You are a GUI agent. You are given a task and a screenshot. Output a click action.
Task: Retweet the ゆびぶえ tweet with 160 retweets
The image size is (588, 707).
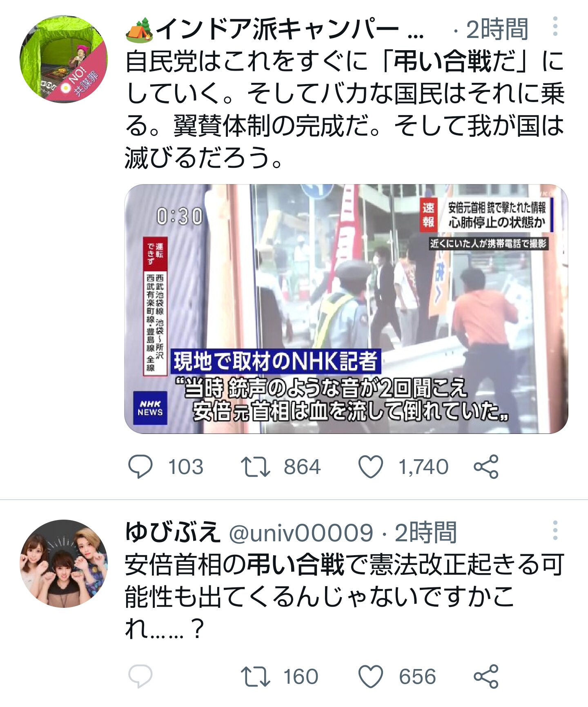point(255,676)
